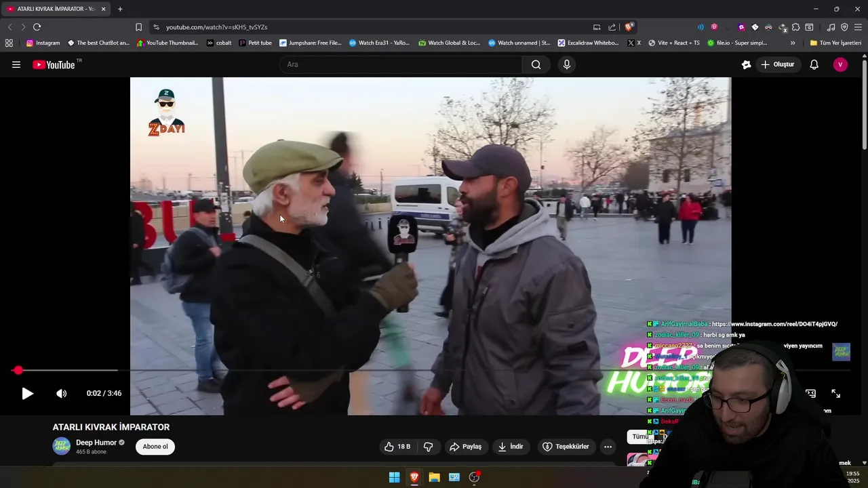Screen dimensions: 868x488
Task: Go forward with the browser forward arrow
Action: tap(22, 27)
